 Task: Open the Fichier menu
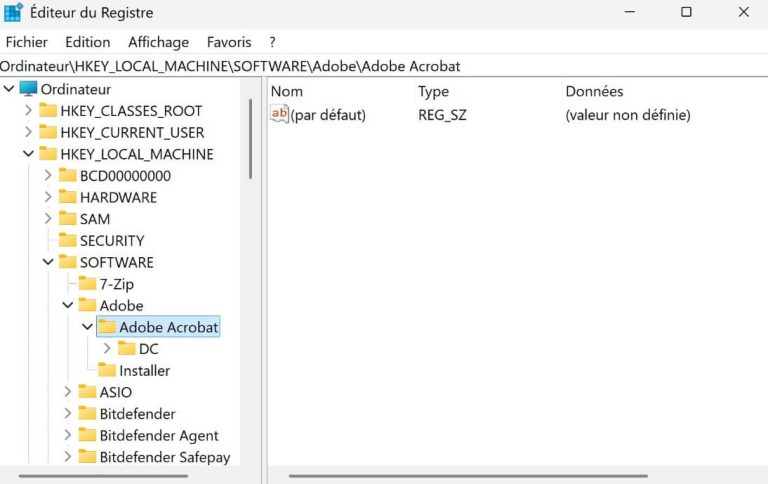26,42
